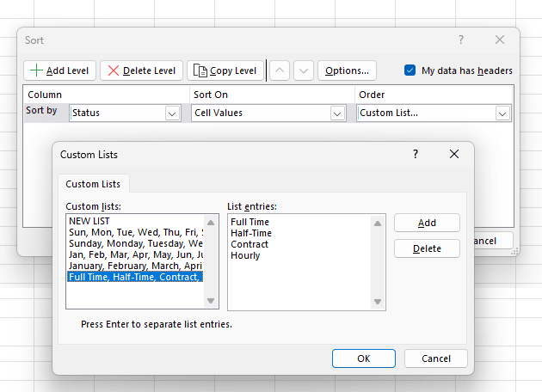Delete the selected custom list

pos(427,248)
